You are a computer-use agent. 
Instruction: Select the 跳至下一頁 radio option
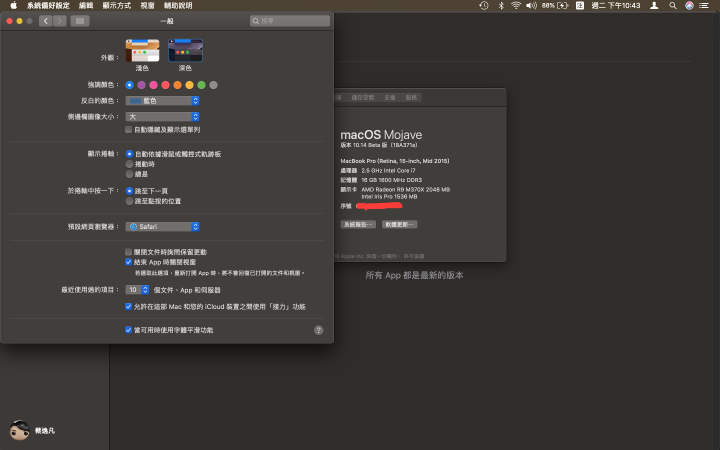[x=129, y=191]
